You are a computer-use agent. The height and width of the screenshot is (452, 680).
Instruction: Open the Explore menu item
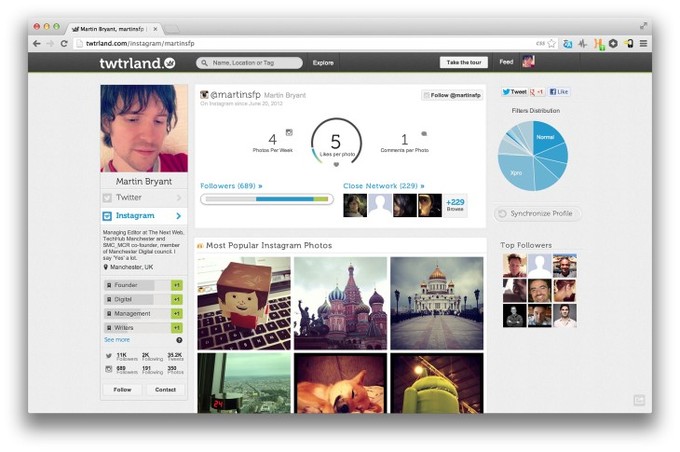[x=323, y=63]
